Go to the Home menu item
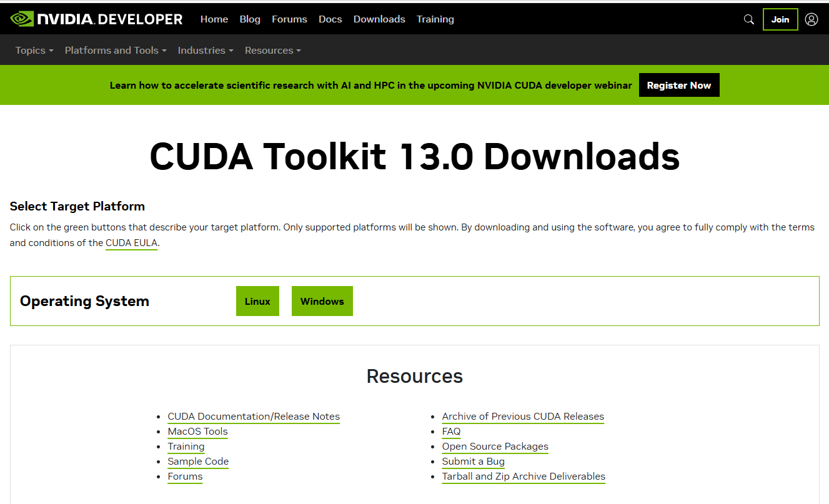The image size is (829, 504). (x=214, y=19)
